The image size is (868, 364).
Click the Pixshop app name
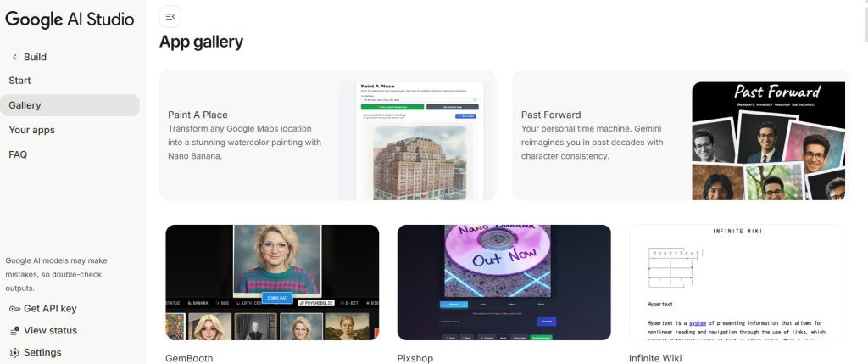415,358
